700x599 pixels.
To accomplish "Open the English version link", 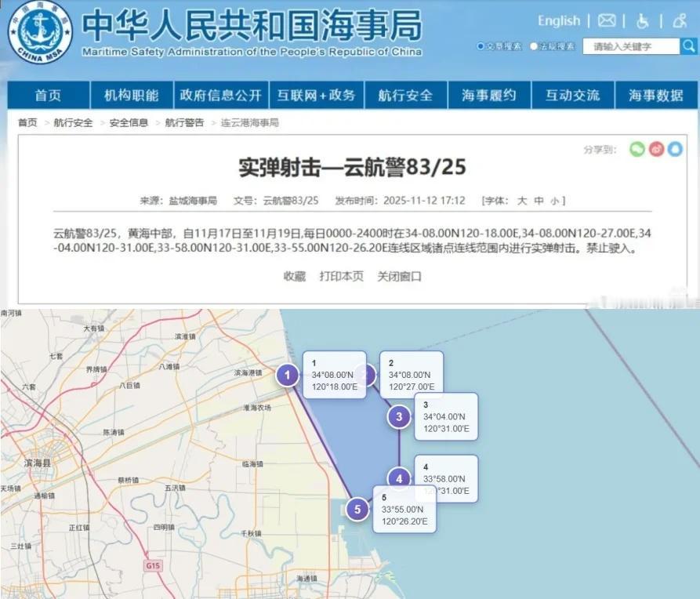I will coord(558,20).
